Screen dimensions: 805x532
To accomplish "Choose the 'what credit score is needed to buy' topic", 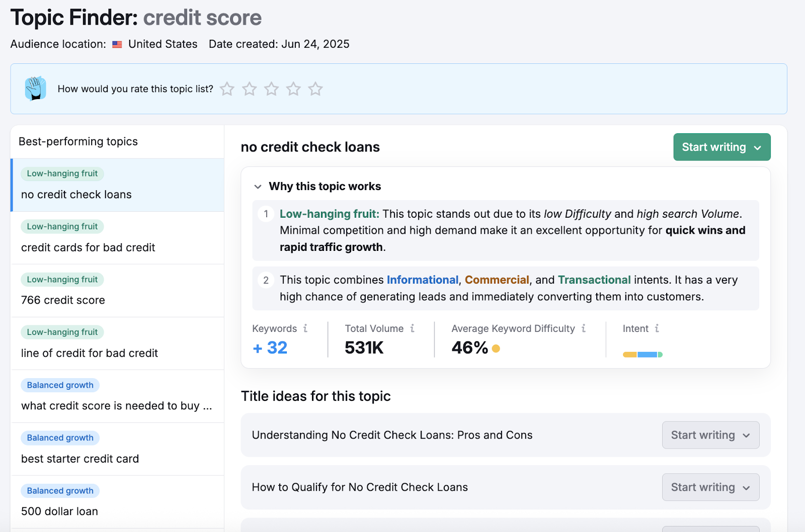I will coord(116,406).
